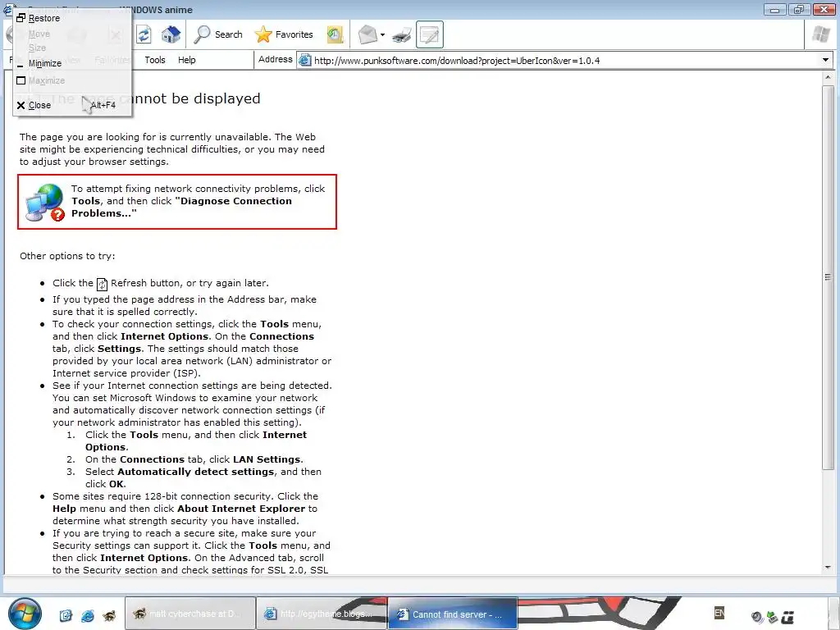Viewport: 840px width, 630px height.
Task: Click the inline Refresh icon in the tips list
Action: coord(102,284)
